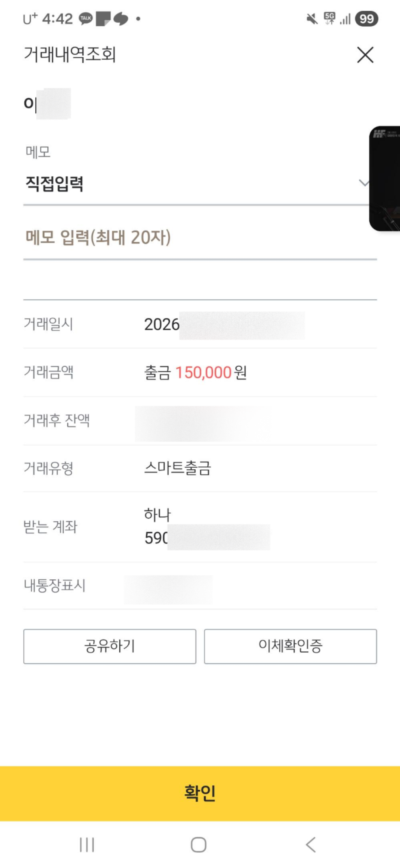Viewport: 400px width, 868px height.
Task: Close the 거래내역조회 screen with X
Action: [365, 55]
